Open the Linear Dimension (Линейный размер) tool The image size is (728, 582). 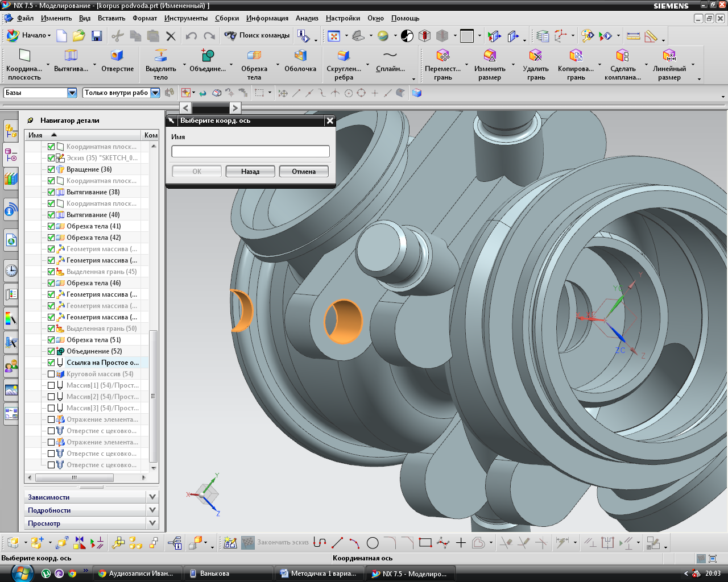pos(669,64)
